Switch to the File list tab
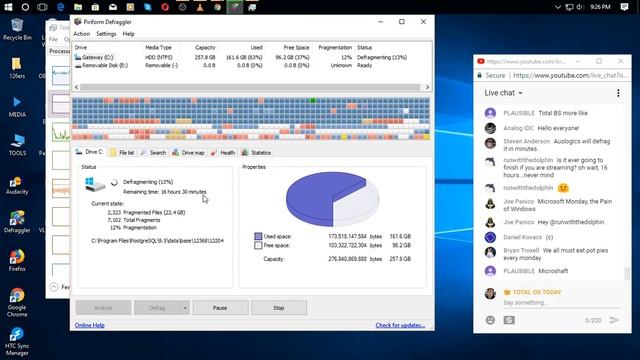640x360 pixels. 122,152
